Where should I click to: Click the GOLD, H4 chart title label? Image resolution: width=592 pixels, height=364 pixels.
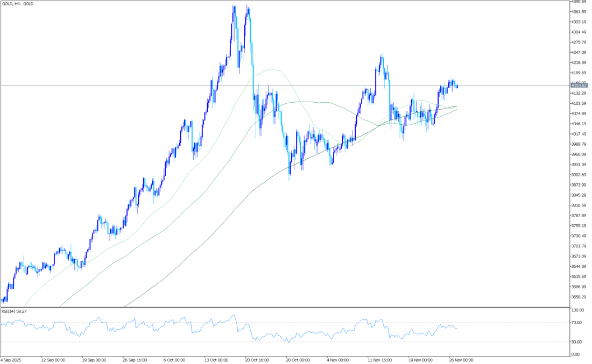19,3
